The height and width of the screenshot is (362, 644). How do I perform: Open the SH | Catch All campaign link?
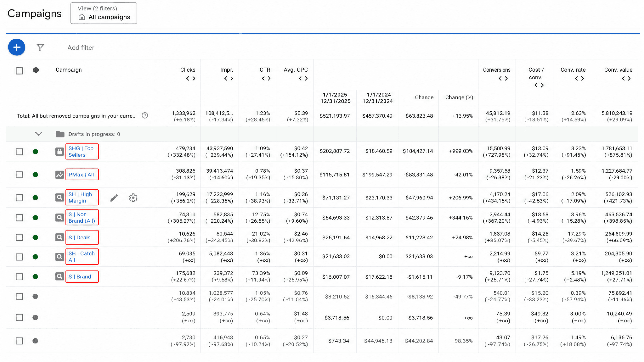click(x=82, y=257)
